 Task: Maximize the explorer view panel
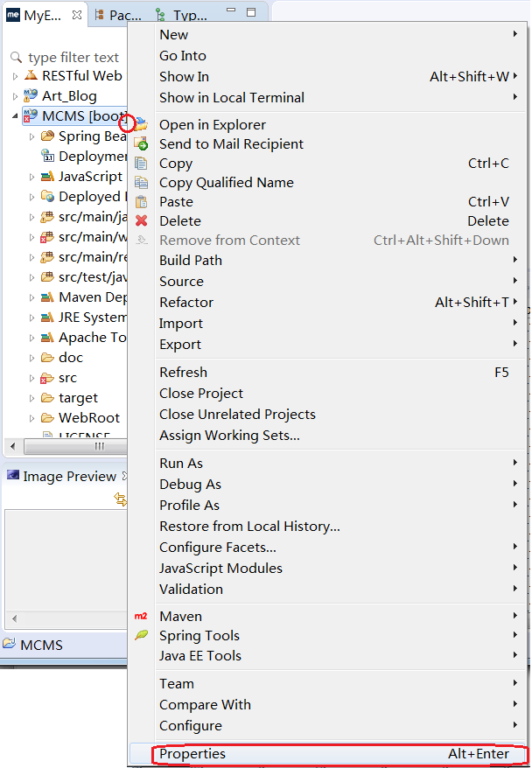click(251, 12)
